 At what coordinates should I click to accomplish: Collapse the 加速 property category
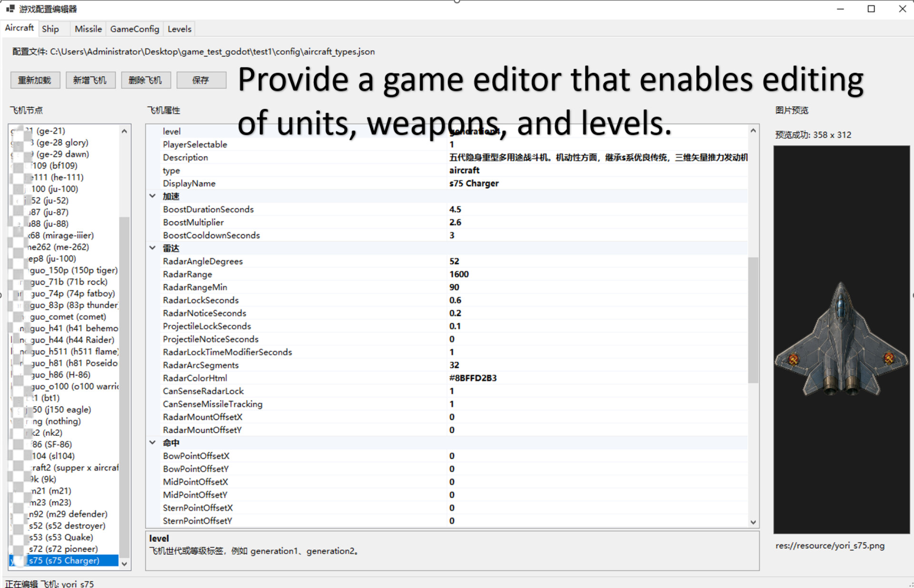(x=152, y=196)
